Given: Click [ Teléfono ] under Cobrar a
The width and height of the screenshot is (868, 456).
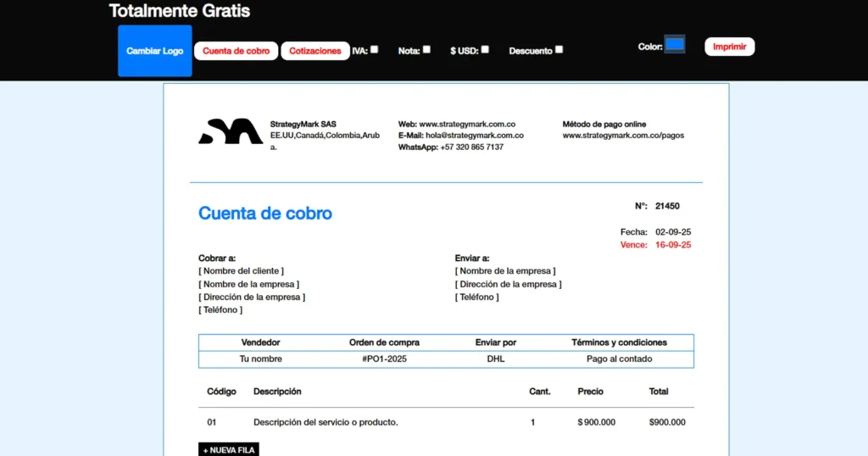Looking at the screenshot, I should coord(220,309).
